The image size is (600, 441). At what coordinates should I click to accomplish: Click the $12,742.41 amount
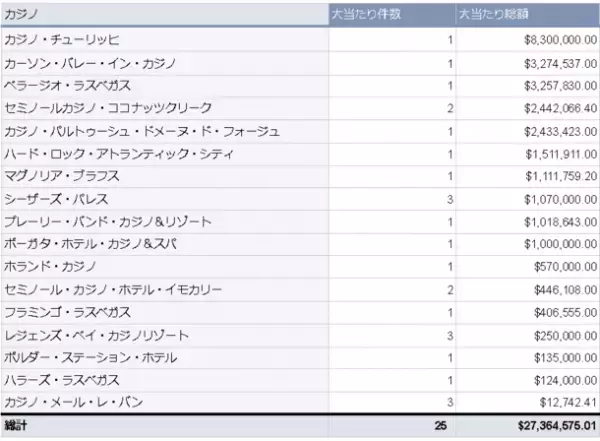tap(568, 402)
